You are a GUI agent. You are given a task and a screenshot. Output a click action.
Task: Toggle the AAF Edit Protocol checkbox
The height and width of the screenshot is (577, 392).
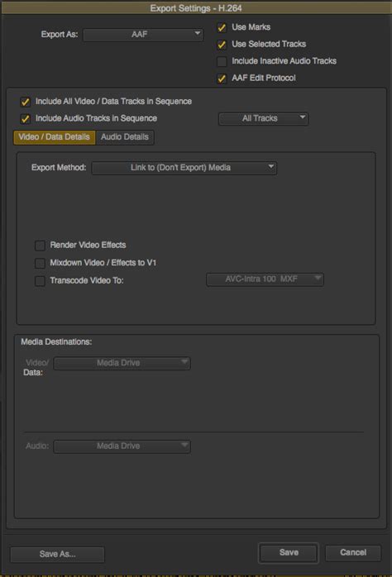tap(222, 79)
